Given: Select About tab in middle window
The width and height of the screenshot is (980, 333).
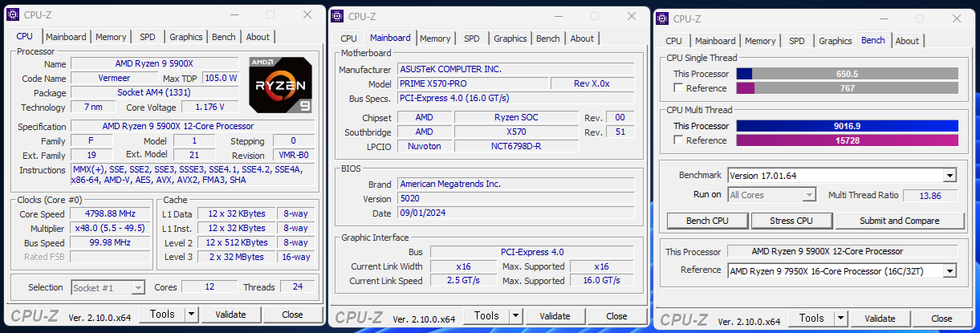Looking at the screenshot, I should tap(582, 39).
